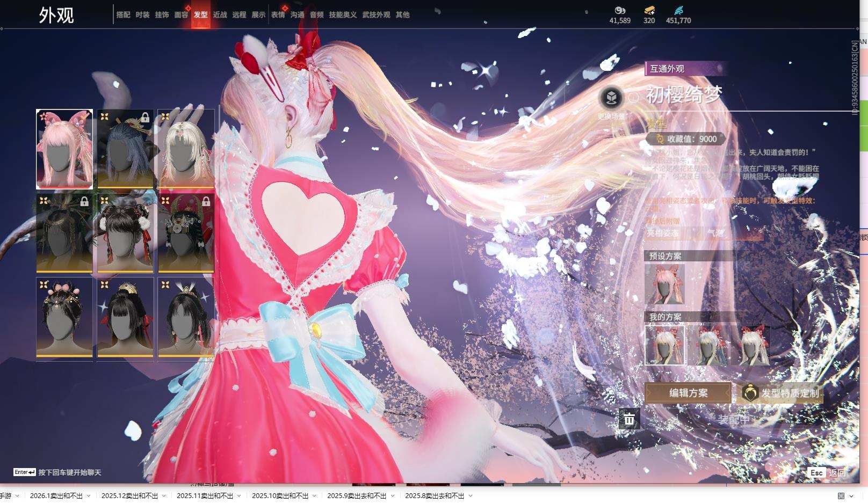This screenshot has width=868, height=504.
Task: Select the locked dark veiled hairstyle thumbnail
Action: tap(64, 233)
